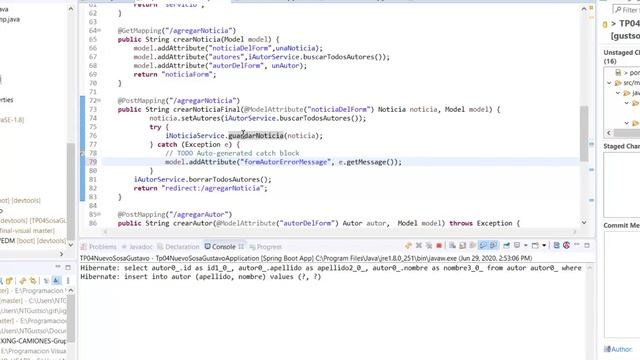Image resolution: width=640 pixels, height=360 pixels.
Task: Select final-visual master project entry
Action: pos(27,231)
